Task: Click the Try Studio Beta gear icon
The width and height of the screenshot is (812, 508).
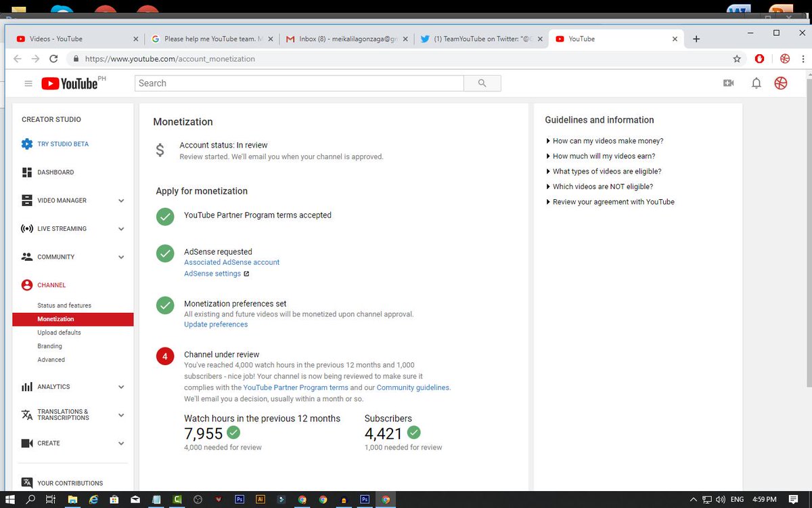Action: [27, 144]
